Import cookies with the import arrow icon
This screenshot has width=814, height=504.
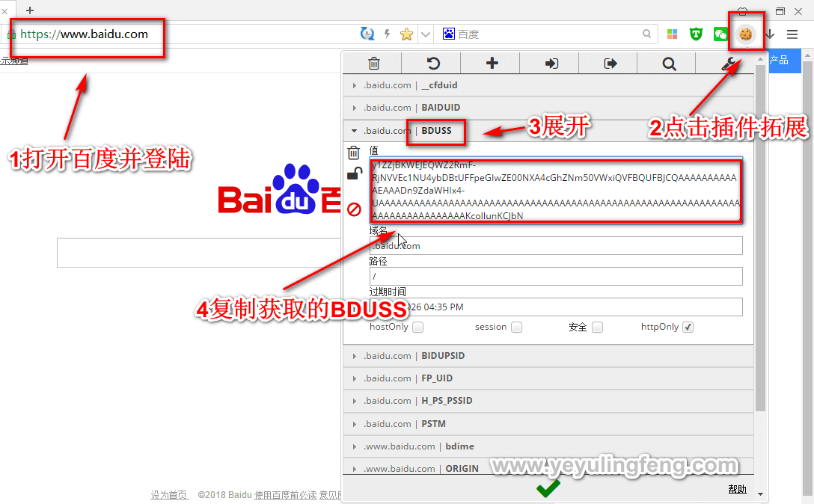(x=551, y=64)
